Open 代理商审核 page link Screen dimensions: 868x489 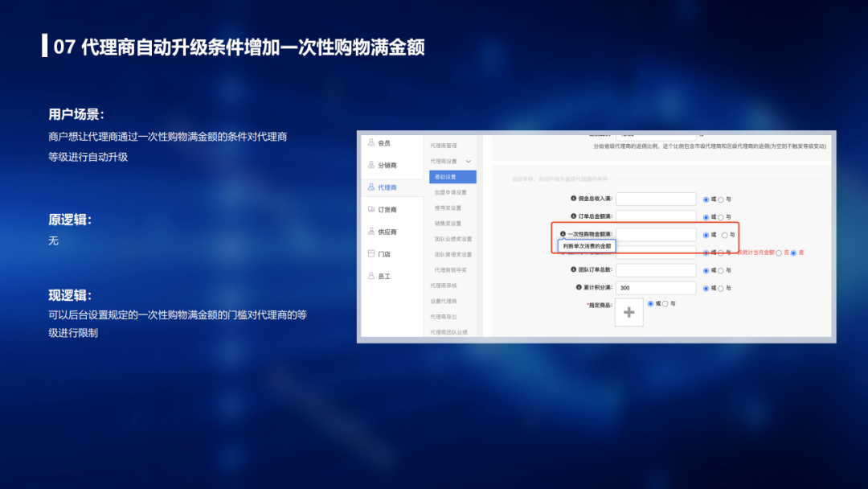pyautogui.click(x=443, y=286)
